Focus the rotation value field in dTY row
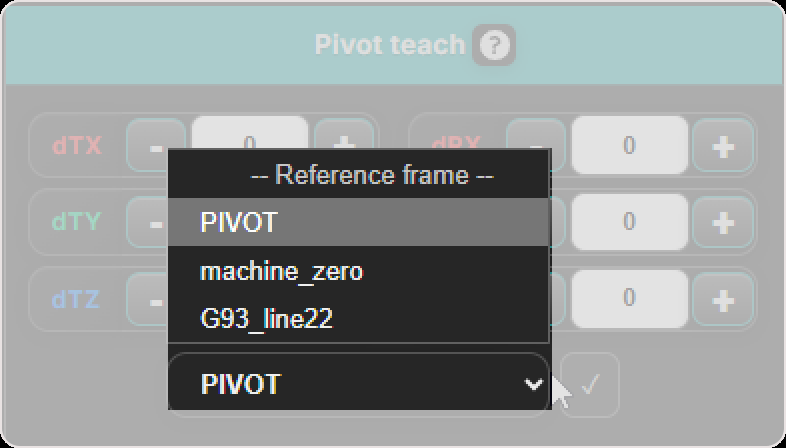Screen dimensions: 786x448 (629, 222)
